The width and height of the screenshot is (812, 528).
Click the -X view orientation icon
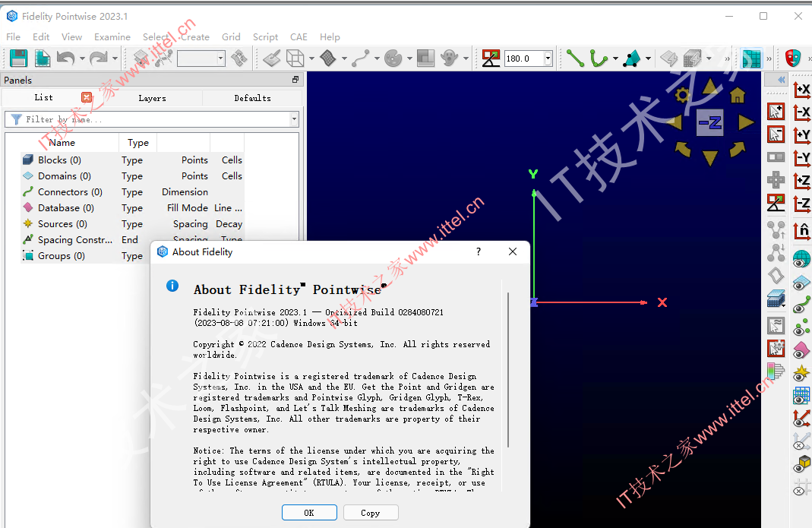pyautogui.click(x=802, y=113)
